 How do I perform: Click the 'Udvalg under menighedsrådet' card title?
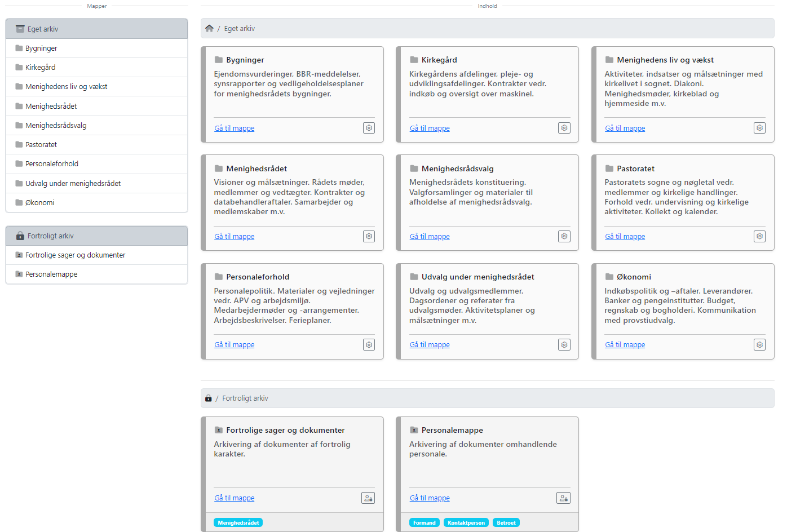point(478,277)
